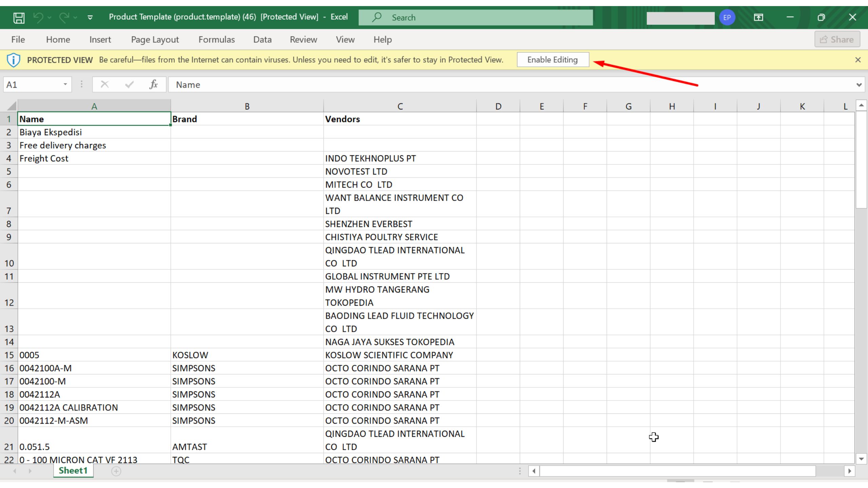Open the Page Layout tab
Viewport: 868px width, 488px height.
(155, 40)
